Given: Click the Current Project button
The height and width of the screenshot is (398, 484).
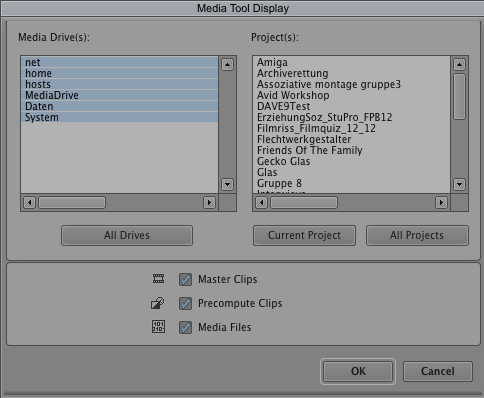Looking at the screenshot, I should point(304,235).
